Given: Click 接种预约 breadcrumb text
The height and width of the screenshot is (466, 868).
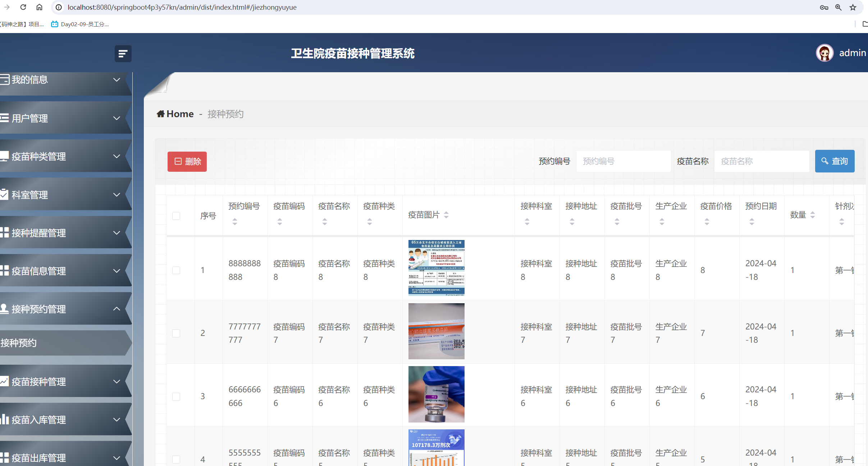Looking at the screenshot, I should (x=225, y=114).
